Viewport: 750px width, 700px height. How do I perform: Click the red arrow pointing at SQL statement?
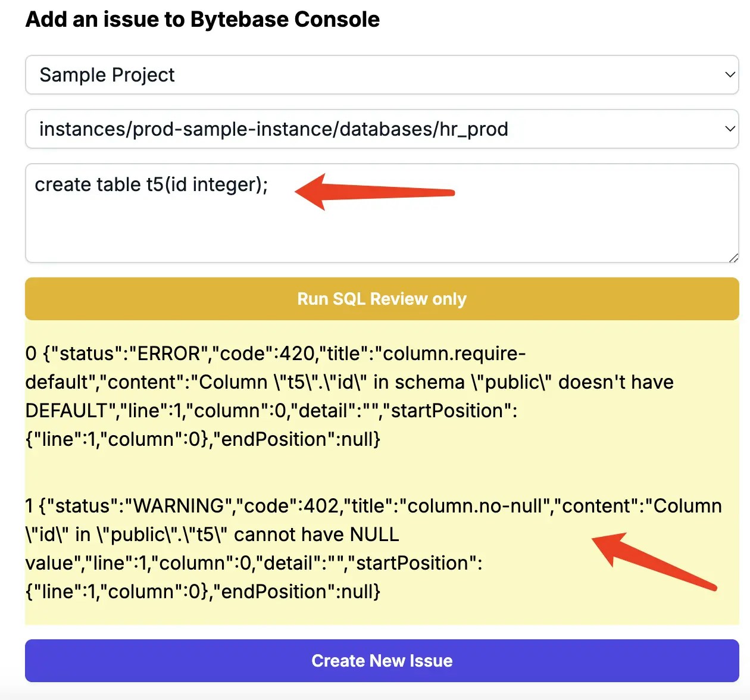[x=375, y=192]
